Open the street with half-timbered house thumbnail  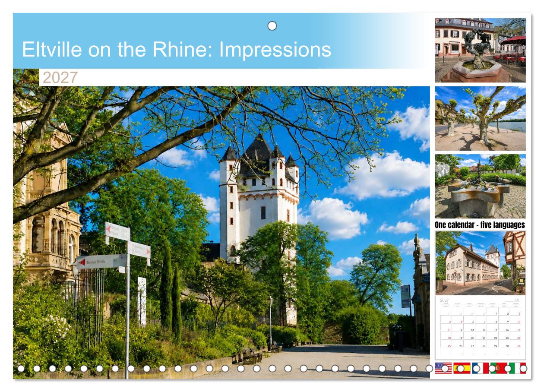click(x=481, y=263)
